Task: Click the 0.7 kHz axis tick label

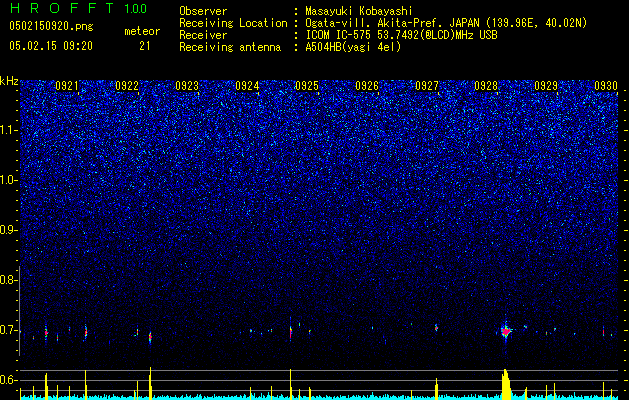Action: click(9, 330)
